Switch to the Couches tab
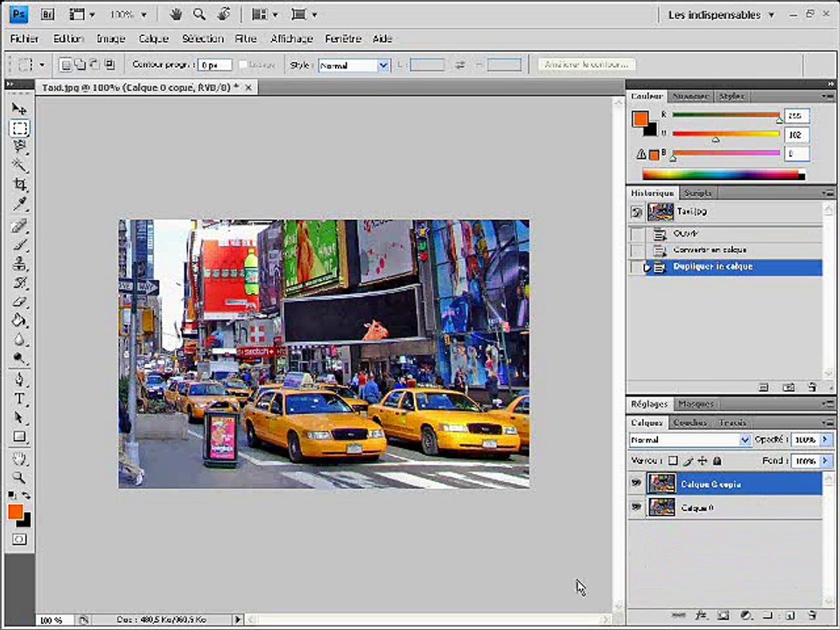Screen dimensions: 840x630 coord(690,423)
